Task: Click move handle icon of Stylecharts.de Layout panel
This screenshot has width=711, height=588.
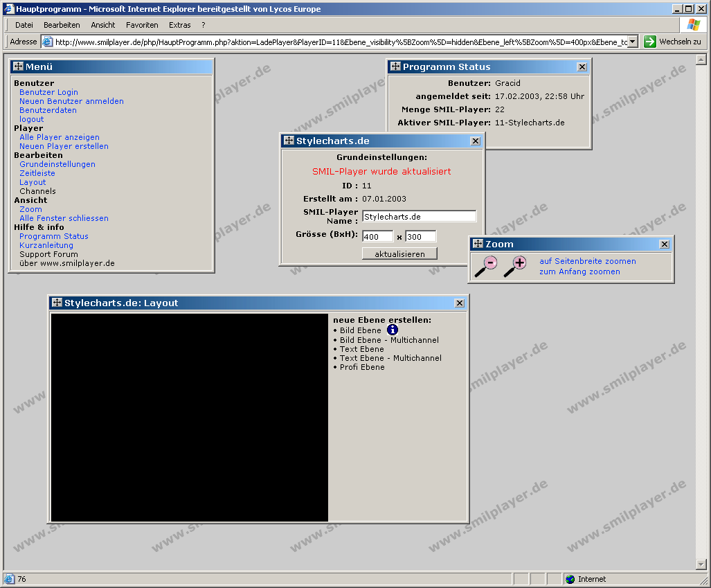Action: (x=57, y=303)
